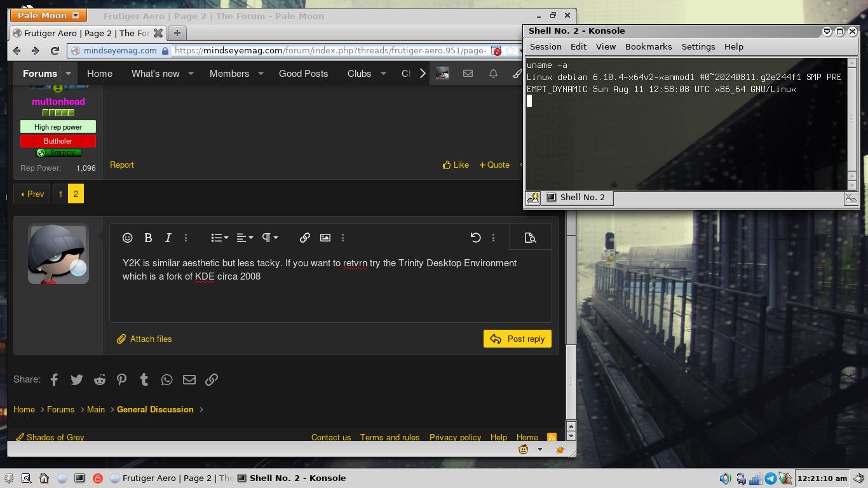The width and height of the screenshot is (868, 488).
Task: Share thread on Reddit
Action: (x=100, y=379)
